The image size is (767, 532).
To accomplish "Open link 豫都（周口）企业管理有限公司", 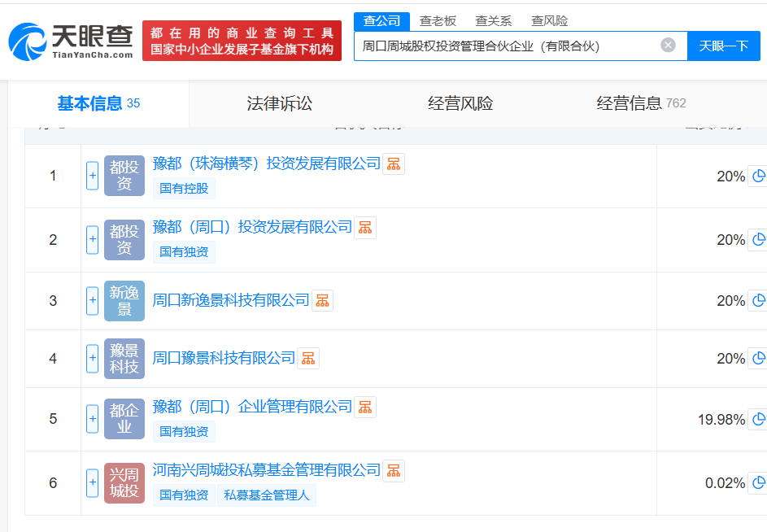I will (252, 407).
